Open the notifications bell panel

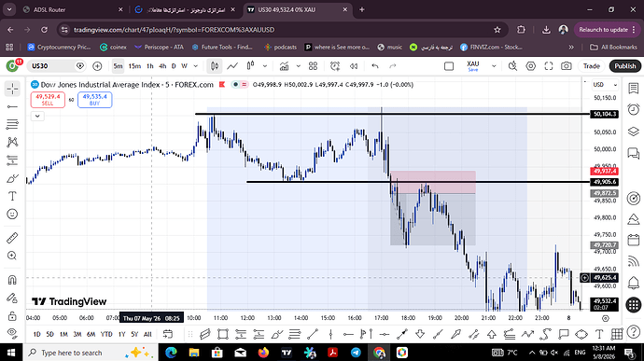coord(634,283)
